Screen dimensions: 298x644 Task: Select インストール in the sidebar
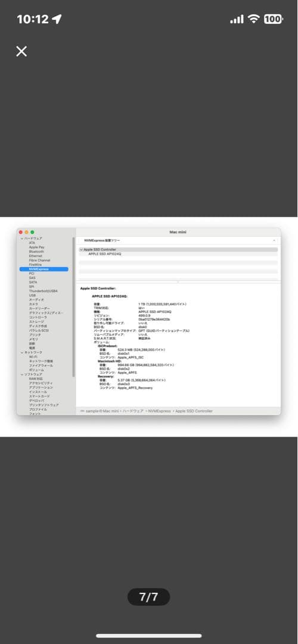[x=38, y=392]
